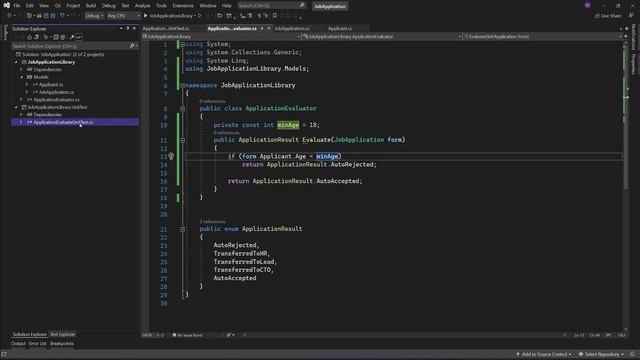Click the toolbar bookmark icon
640x360 pixels.
pos(275,16)
